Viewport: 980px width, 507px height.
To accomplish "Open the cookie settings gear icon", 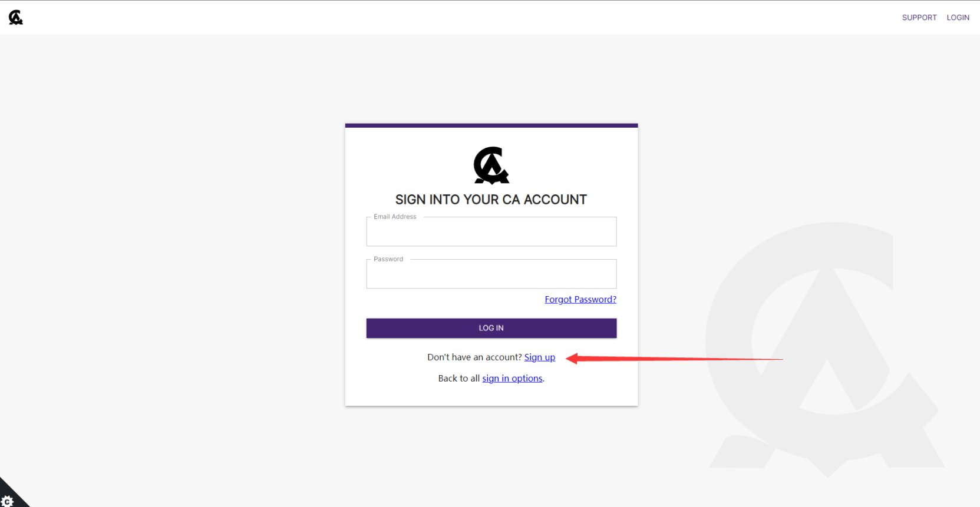I will [7, 502].
